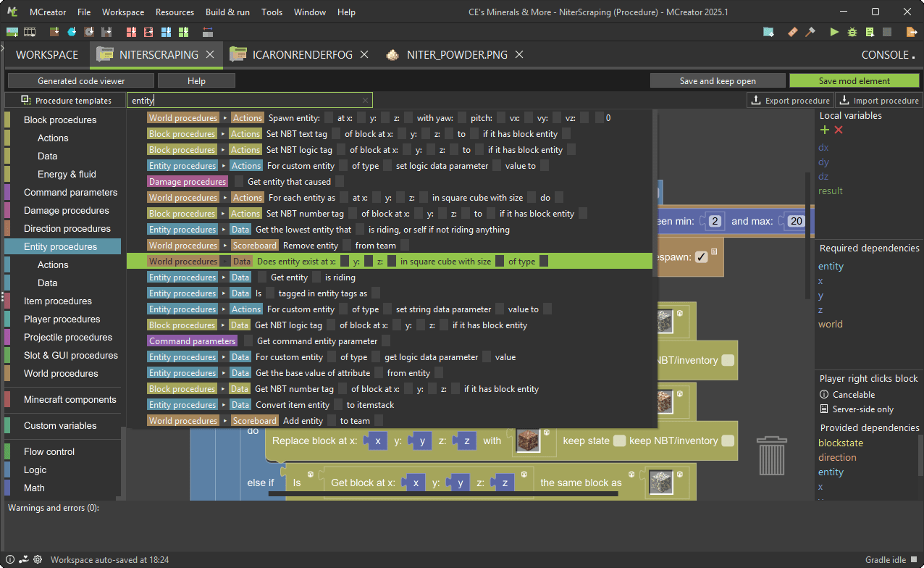
Task: Click the info icon in status bar
Action: 10,560
